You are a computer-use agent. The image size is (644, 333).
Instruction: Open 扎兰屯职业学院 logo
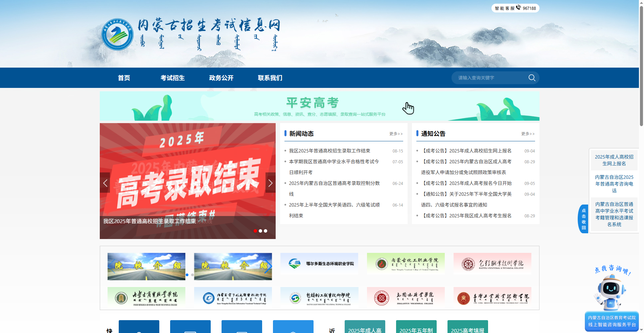(406, 297)
